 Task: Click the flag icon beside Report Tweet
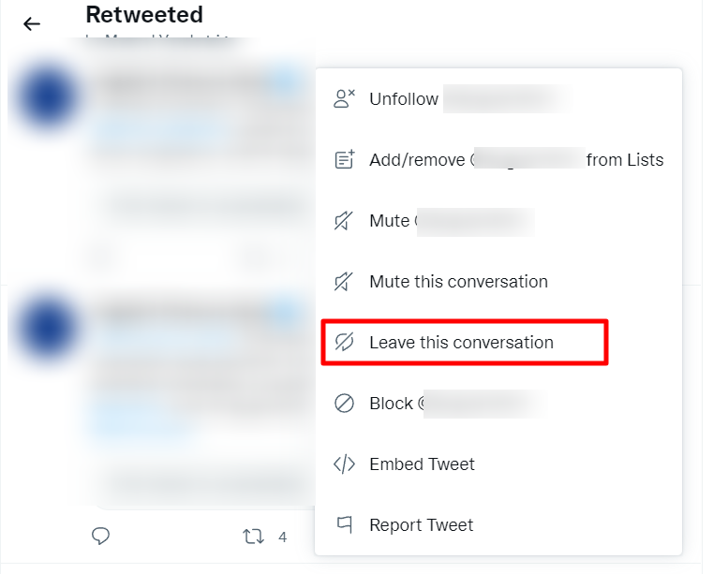(x=345, y=525)
